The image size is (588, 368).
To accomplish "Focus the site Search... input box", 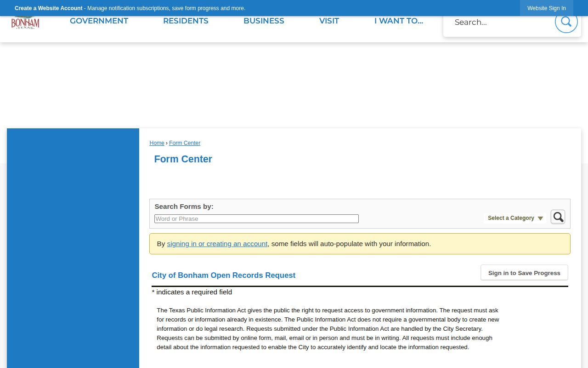I will (x=501, y=22).
